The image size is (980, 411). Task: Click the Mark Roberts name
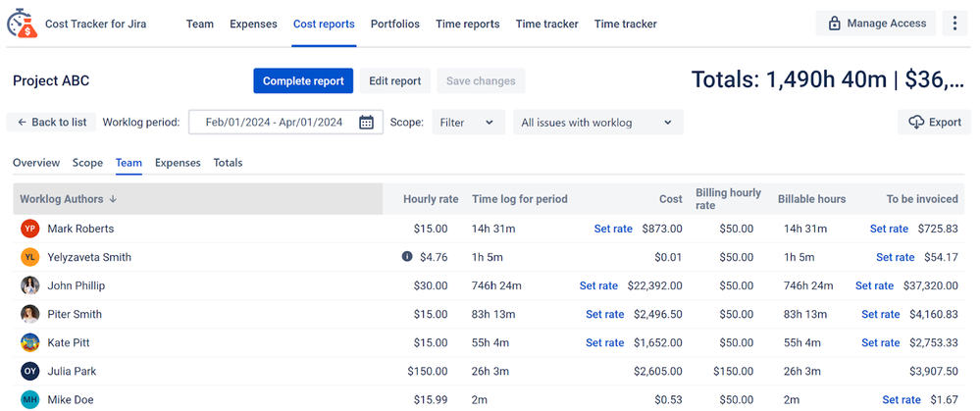(x=80, y=229)
